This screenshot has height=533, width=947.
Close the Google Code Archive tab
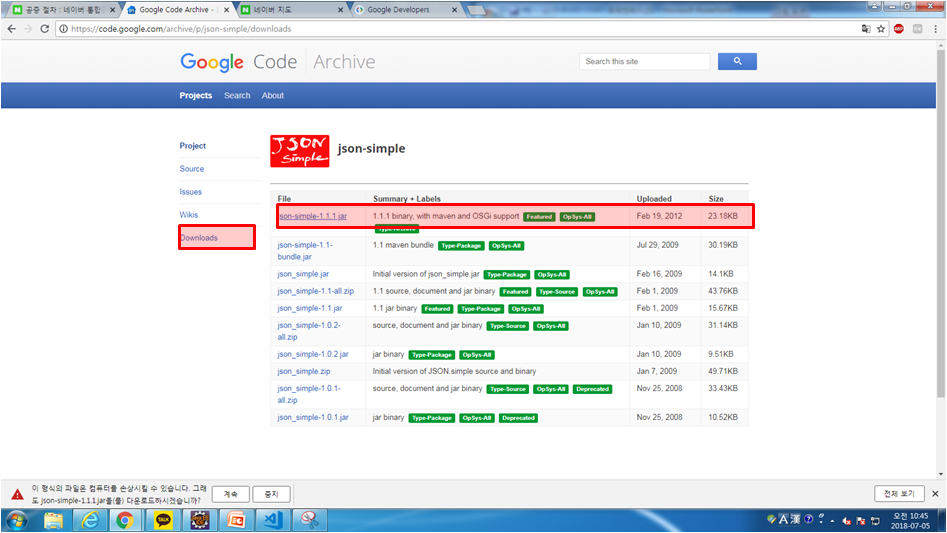pyautogui.click(x=226, y=10)
